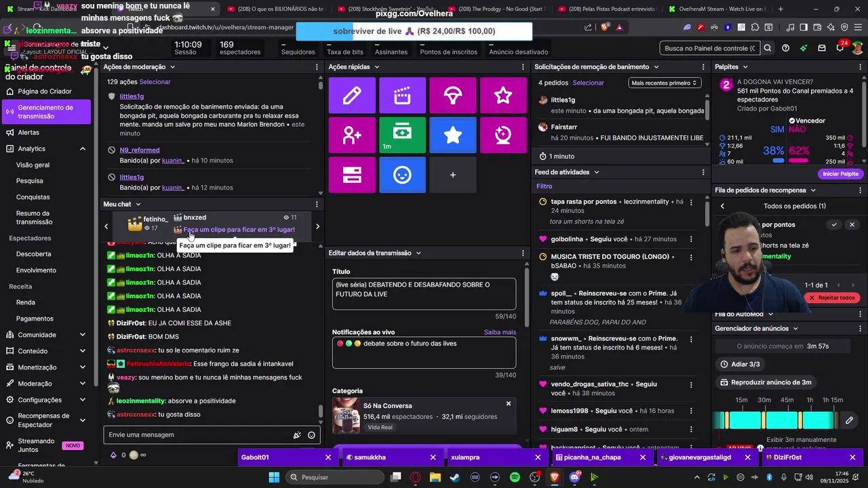Open options for golbolinha follow activity
This screenshot has width=868, height=488.
(x=691, y=239)
